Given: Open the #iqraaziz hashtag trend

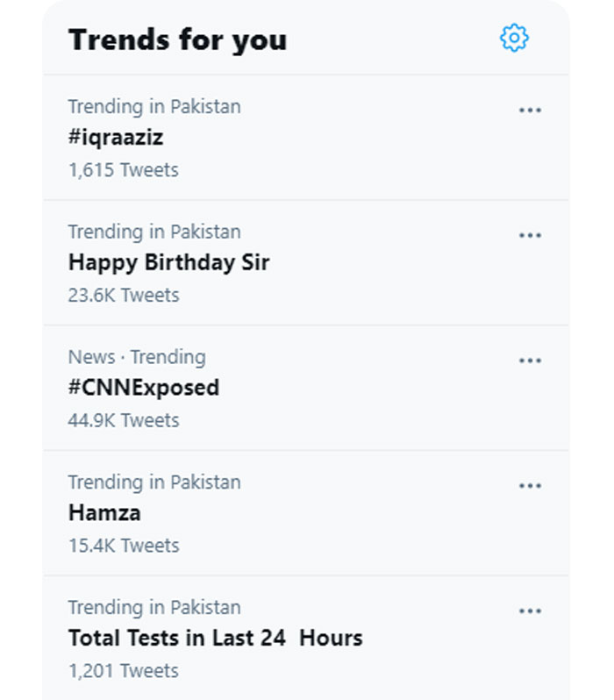Looking at the screenshot, I should pyautogui.click(x=116, y=138).
